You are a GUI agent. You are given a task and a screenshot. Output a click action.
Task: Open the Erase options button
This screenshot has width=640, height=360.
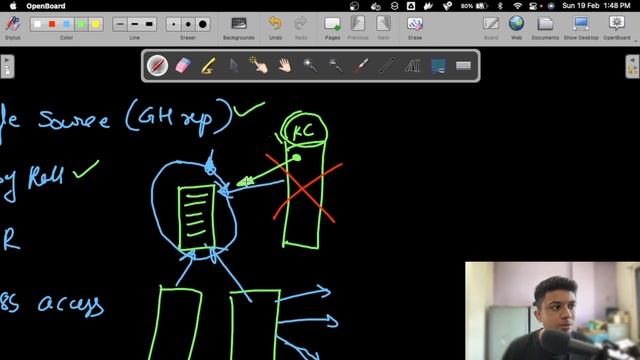click(x=415, y=27)
